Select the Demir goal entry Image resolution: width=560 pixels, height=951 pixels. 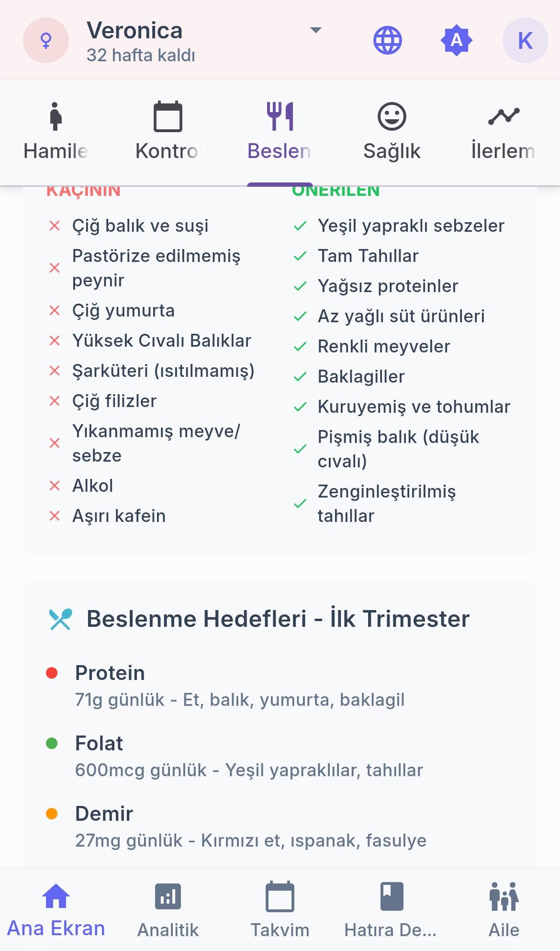[104, 814]
